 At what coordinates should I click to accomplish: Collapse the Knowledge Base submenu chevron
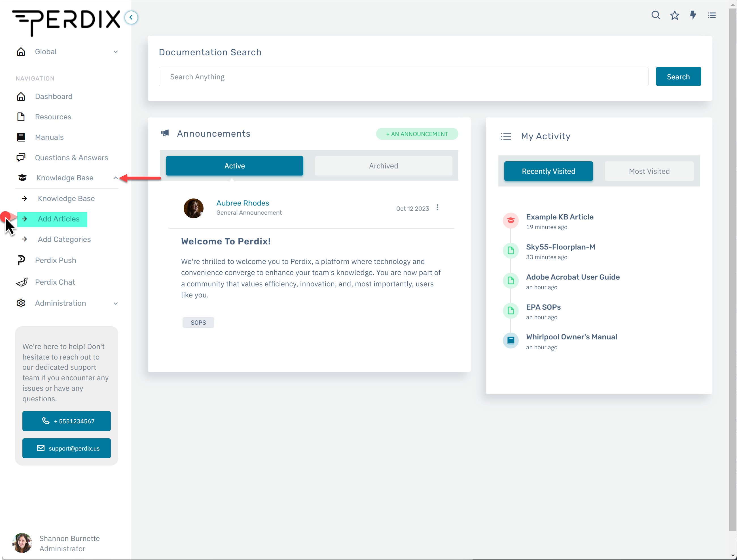(116, 178)
